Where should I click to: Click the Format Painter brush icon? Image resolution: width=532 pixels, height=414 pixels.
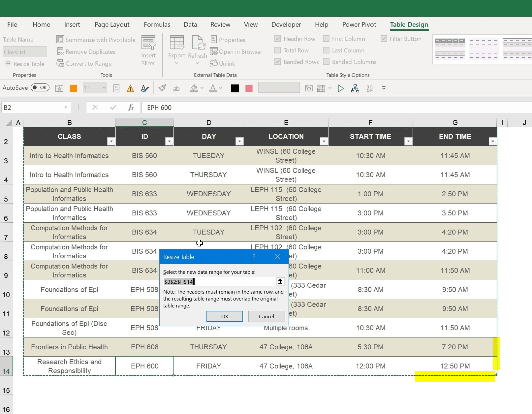coord(162,88)
